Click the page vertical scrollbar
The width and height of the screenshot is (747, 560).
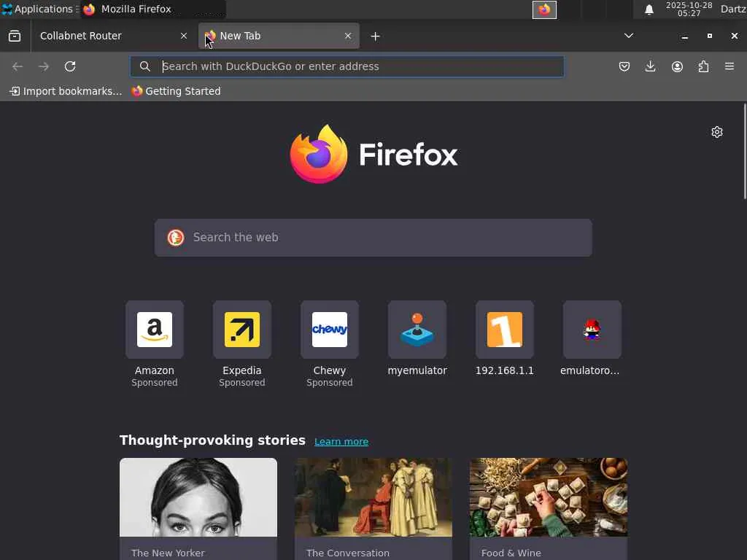coord(745,152)
